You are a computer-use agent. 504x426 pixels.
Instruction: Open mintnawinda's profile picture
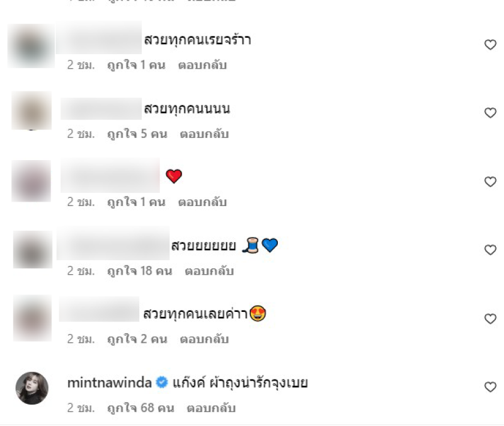pyautogui.click(x=32, y=388)
